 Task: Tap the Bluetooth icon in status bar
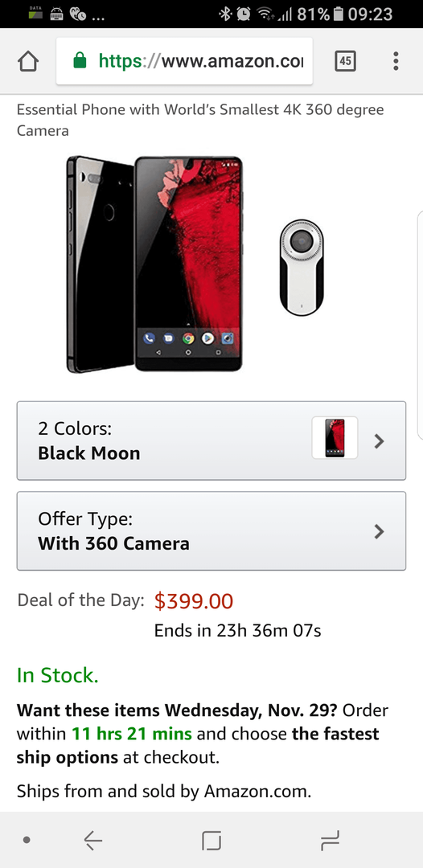[225, 14]
